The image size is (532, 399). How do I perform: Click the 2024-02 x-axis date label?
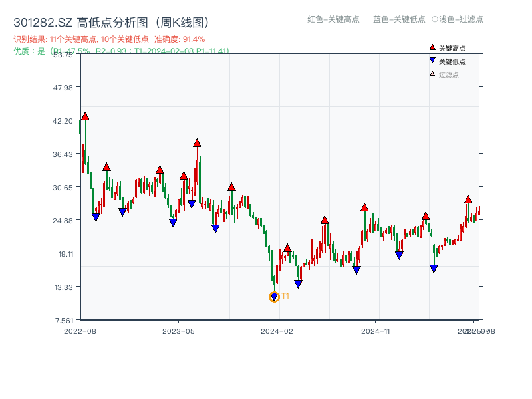click(277, 331)
